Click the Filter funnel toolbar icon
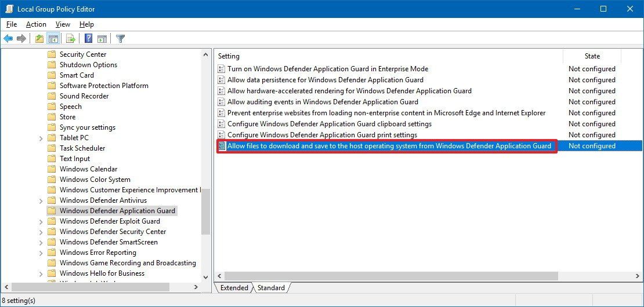This screenshot has width=644, height=307. [x=120, y=39]
